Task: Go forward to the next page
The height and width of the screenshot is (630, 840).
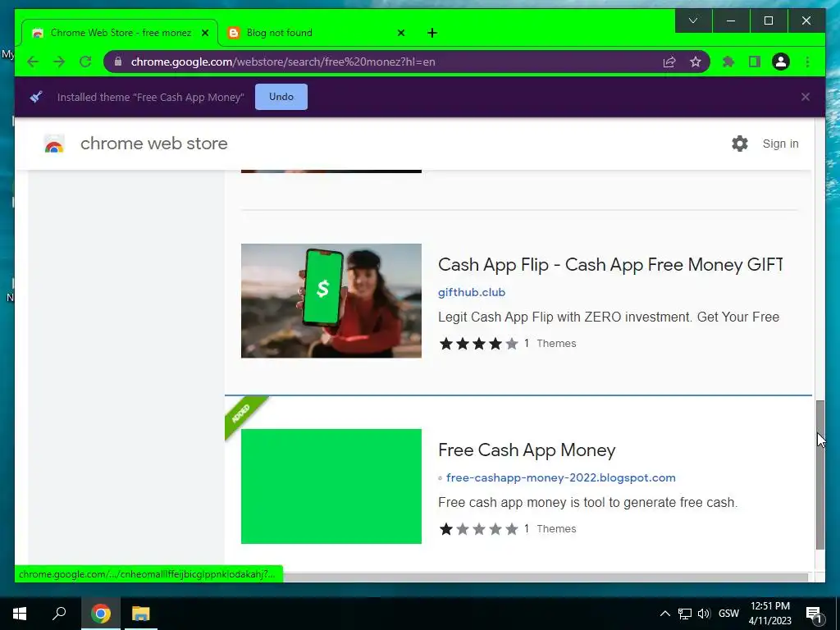Action: [59, 62]
